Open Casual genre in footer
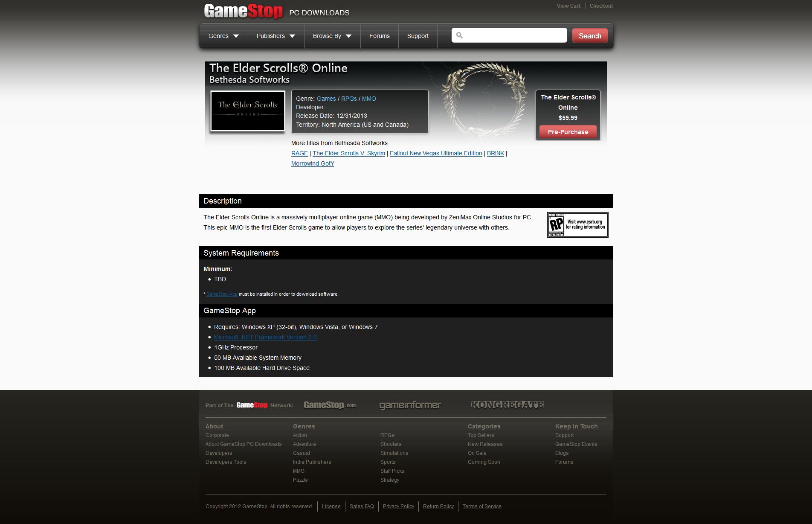 click(x=302, y=453)
